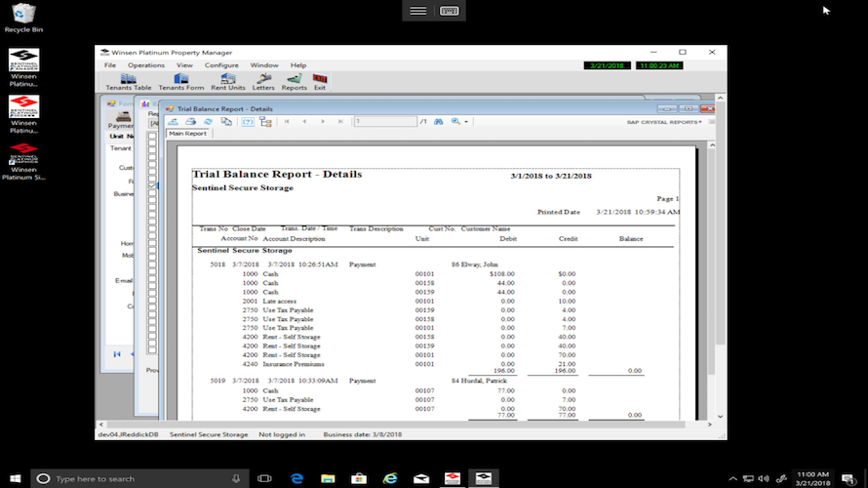
Task: Click the report vertical scrollbar down arrow
Action: click(713, 416)
